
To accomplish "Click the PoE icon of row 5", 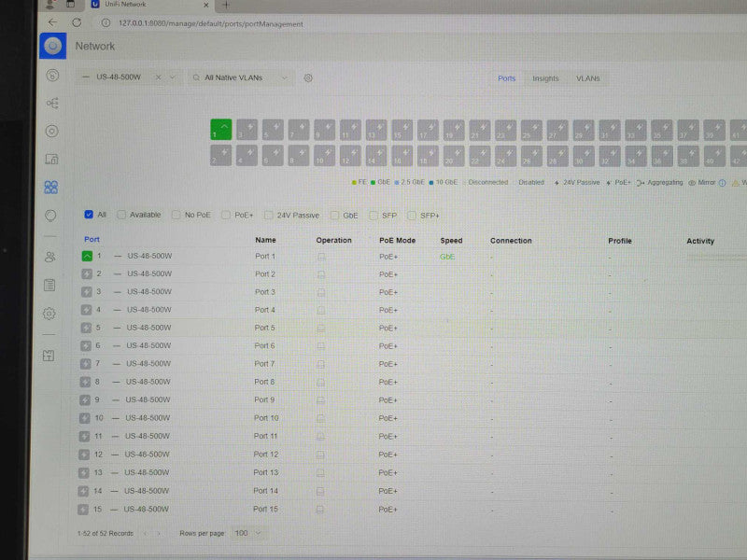I will pyautogui.click(x=86, y=328).
